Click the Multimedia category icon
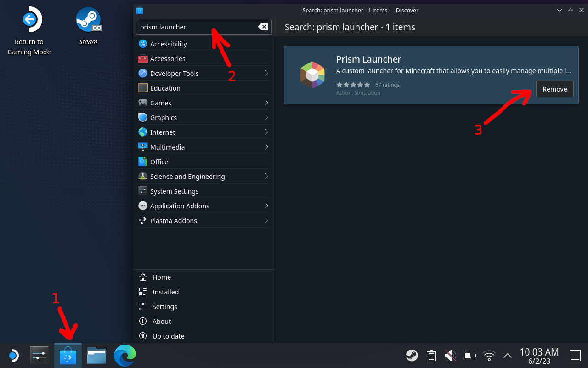Screen dimensions: 588x368 click(x=143, y=147)
